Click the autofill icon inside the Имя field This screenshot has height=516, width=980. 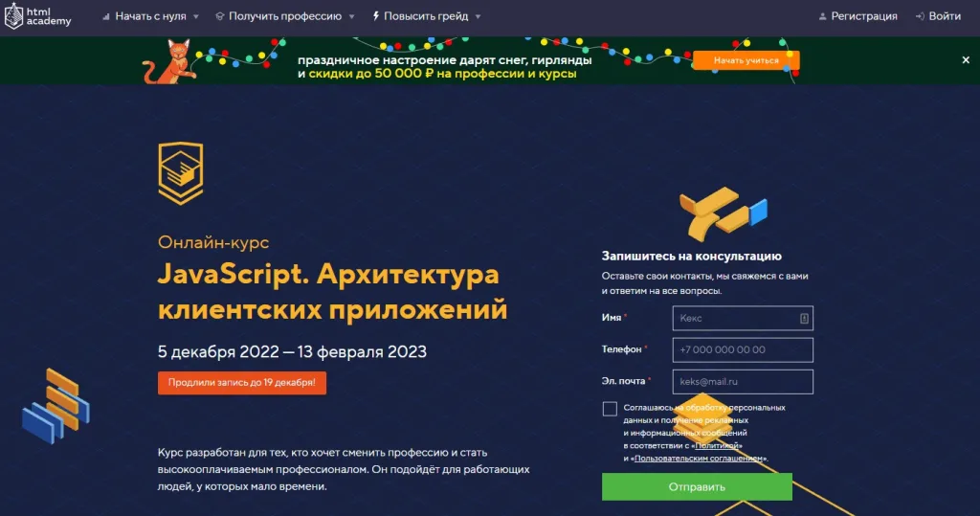pos(804,319)
